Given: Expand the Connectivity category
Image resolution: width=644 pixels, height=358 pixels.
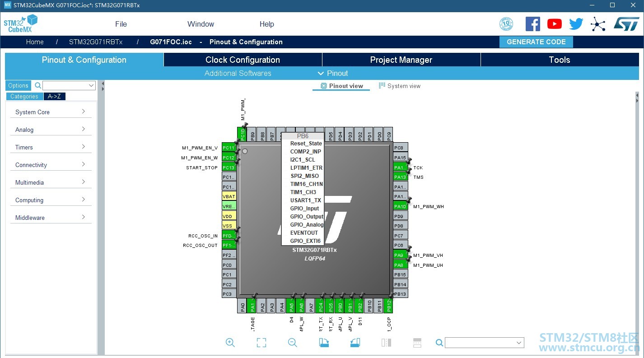Looking at the screenshot, I should pyautogui.click(x=51, y=165).
